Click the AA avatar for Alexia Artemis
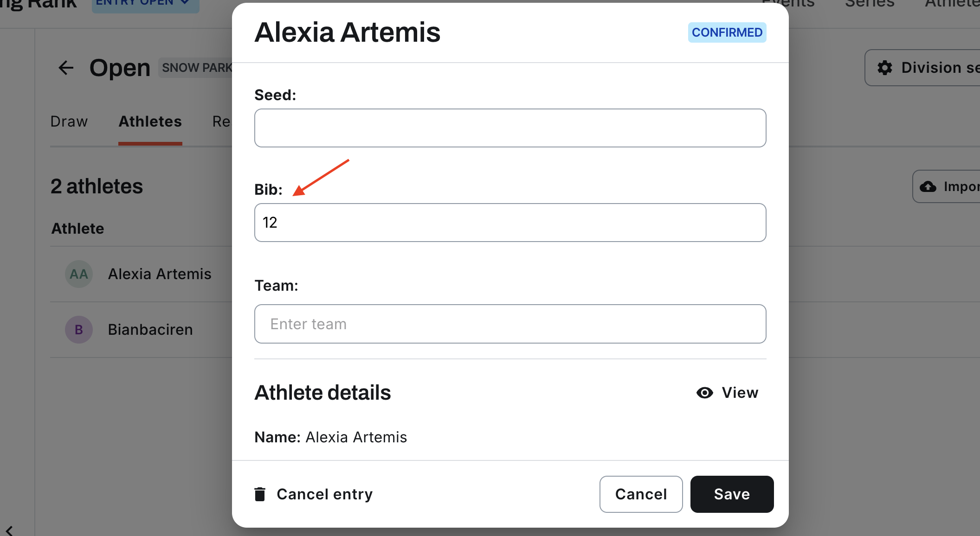The width and height of the screenshot is (980, 536). click(x=79, y=274)
